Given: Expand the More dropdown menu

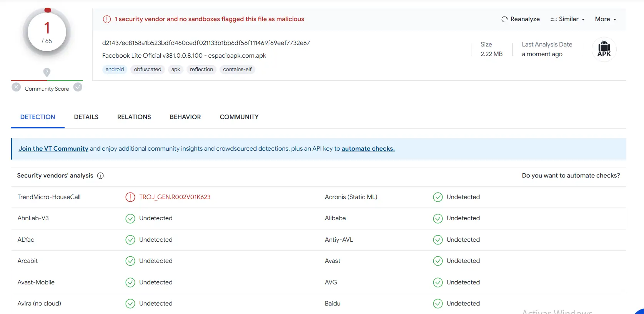Looking at the screenshot, I should point(606,19).
